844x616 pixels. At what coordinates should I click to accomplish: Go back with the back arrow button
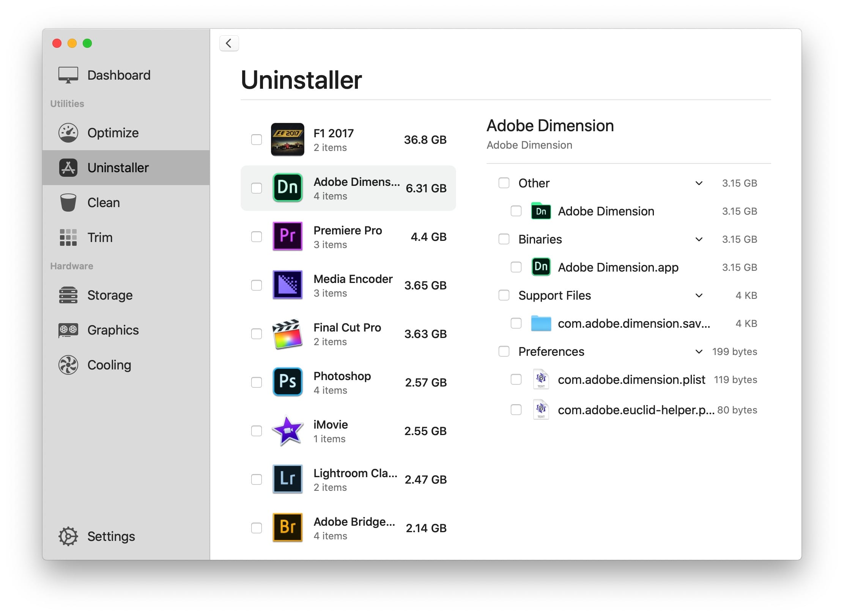click(x=229, y=43)
